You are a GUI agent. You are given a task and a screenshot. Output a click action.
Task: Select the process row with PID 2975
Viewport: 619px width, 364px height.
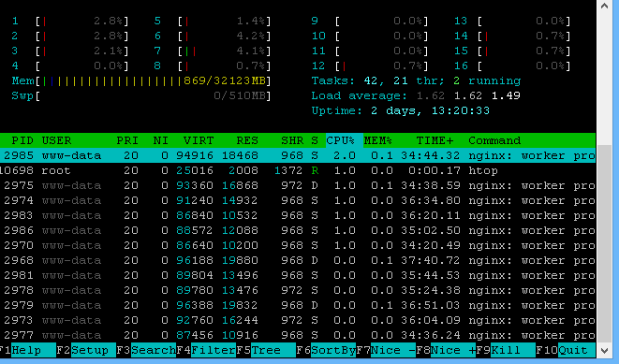[298, 186]
